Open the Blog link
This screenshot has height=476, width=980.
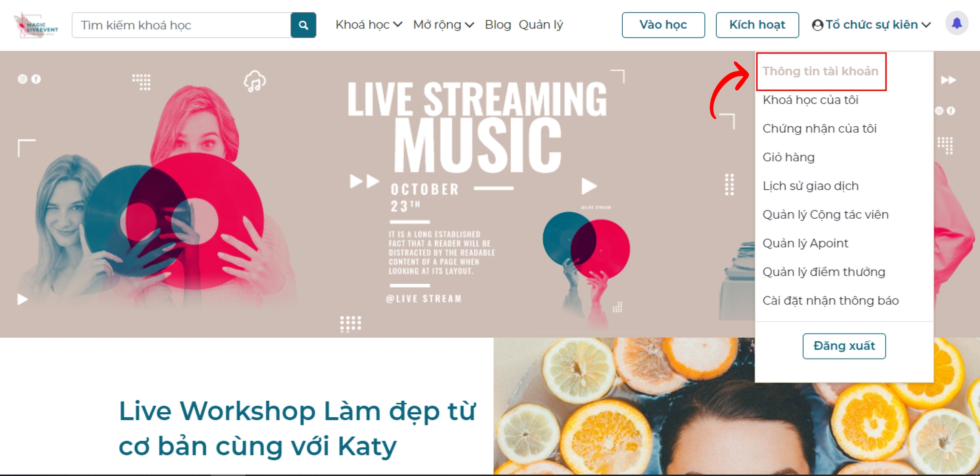coord(498,25)
